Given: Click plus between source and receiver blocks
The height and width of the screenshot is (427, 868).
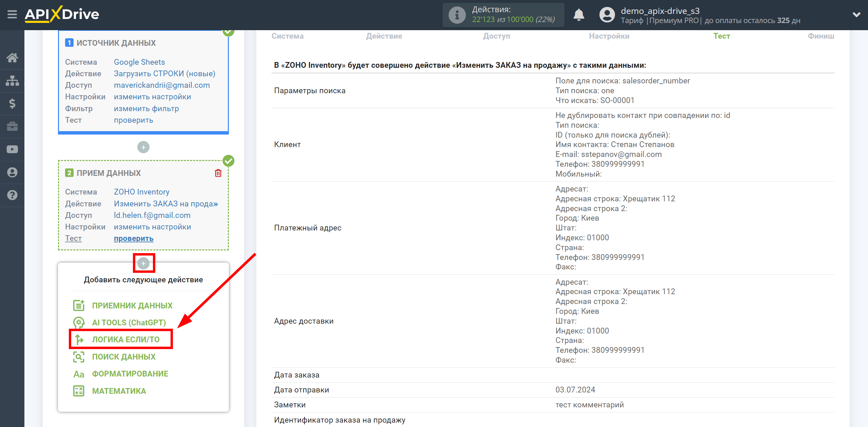Looking at the screenshot, I should tap(143, 147).
